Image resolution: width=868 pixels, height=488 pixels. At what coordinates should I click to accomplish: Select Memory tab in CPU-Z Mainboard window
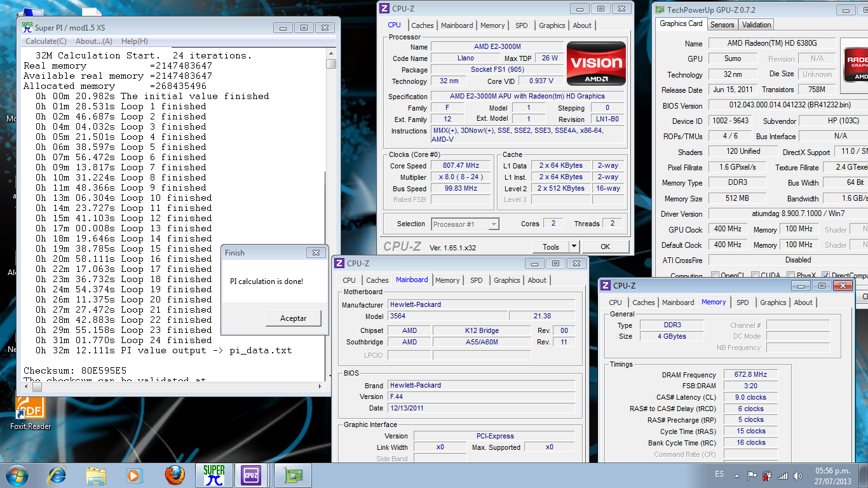tap(447, 280)
